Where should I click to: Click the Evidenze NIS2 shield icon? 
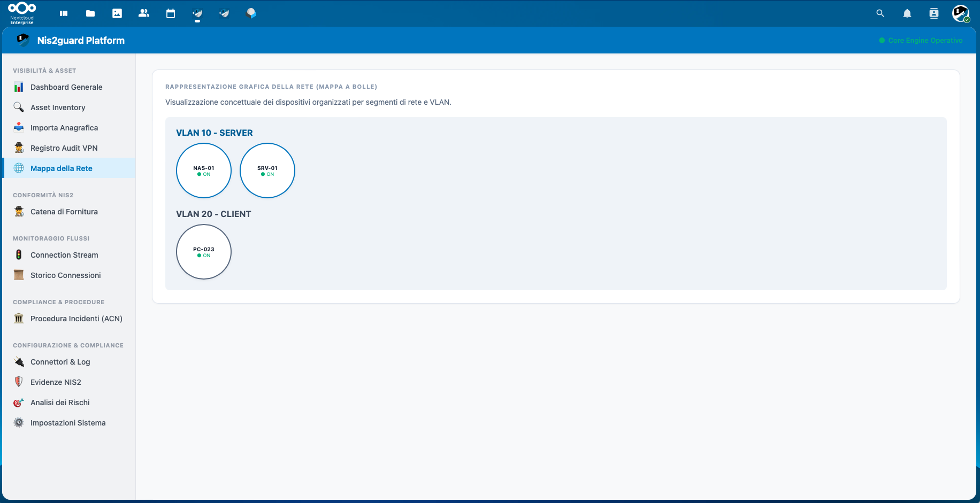[x=19, y=382]
